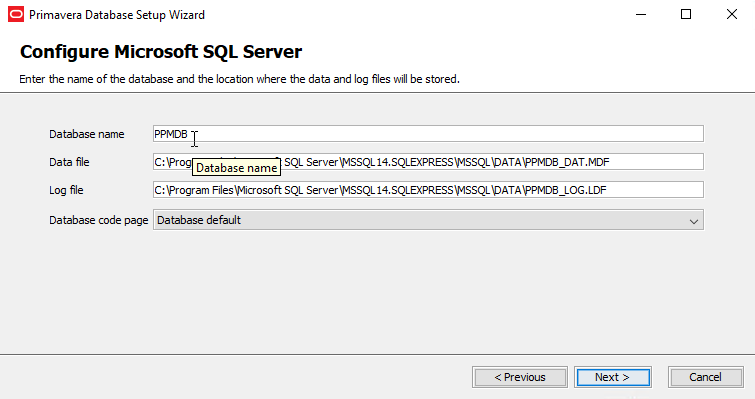This screenshot has height=399, width=755.
Task: Select the Log file path field
Action: pos(428,190)
